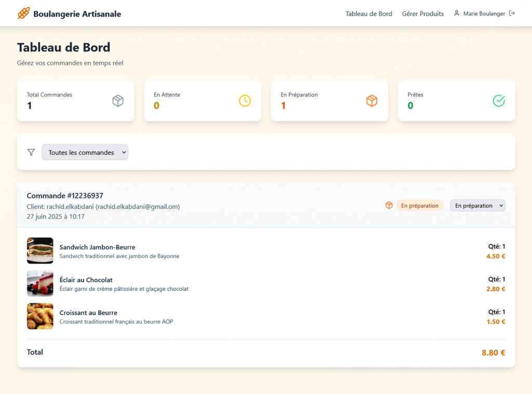The image size is (532, 394).
Task: Click the small box icon beside status badge
Action: coord(389,206)
